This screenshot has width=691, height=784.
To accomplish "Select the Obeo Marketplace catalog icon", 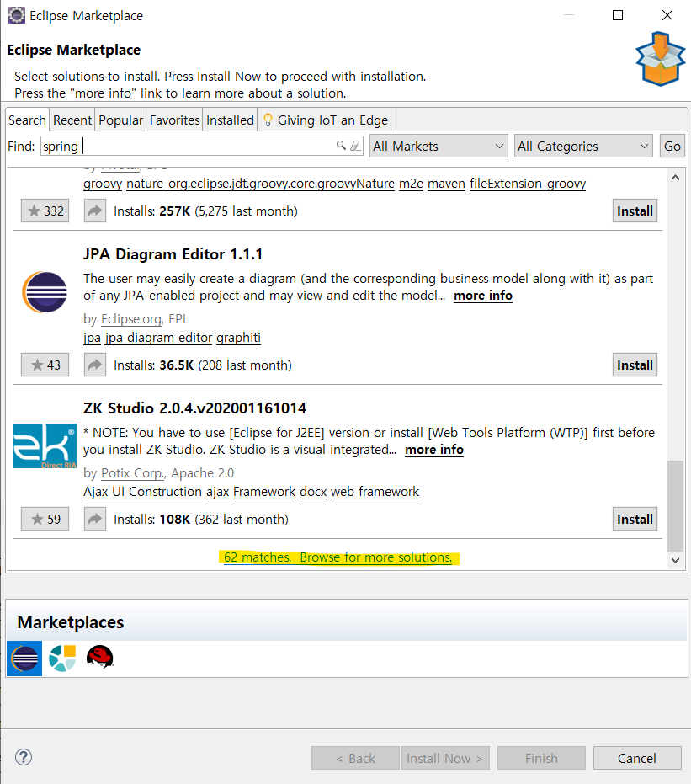I will pos(62,658).
